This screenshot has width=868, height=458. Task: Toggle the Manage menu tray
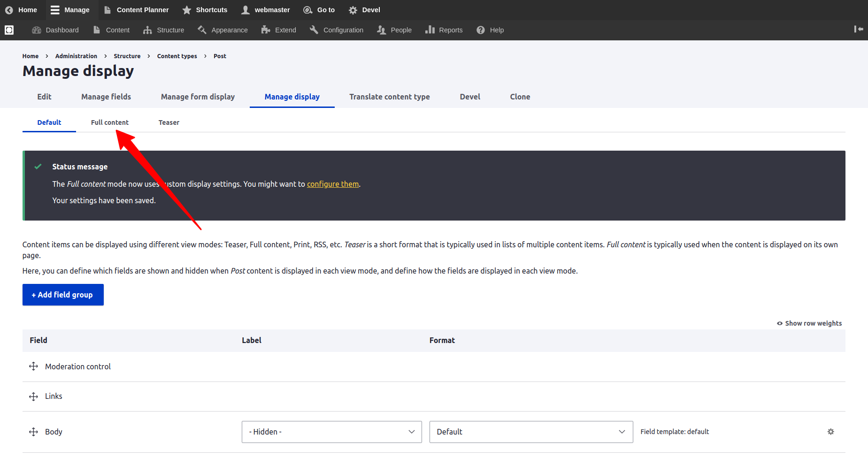coord(70,10)
